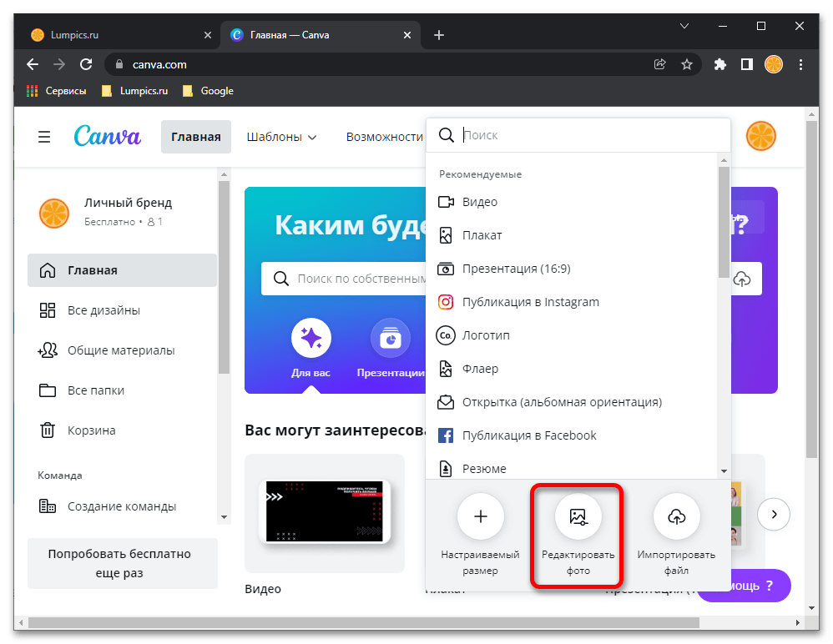
Task: Bookmark this page with the star icon
Action: (x=687, y=64)
